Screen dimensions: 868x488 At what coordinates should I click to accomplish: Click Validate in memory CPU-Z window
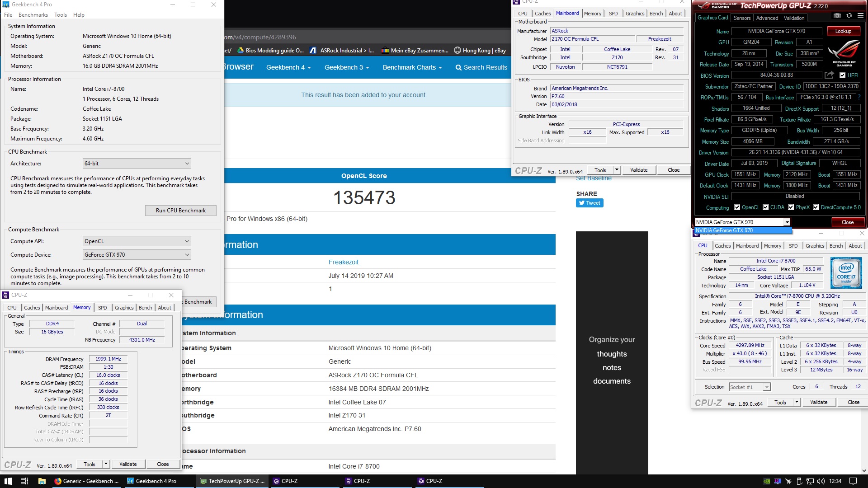pyautogui.click(x=128, y=464)
